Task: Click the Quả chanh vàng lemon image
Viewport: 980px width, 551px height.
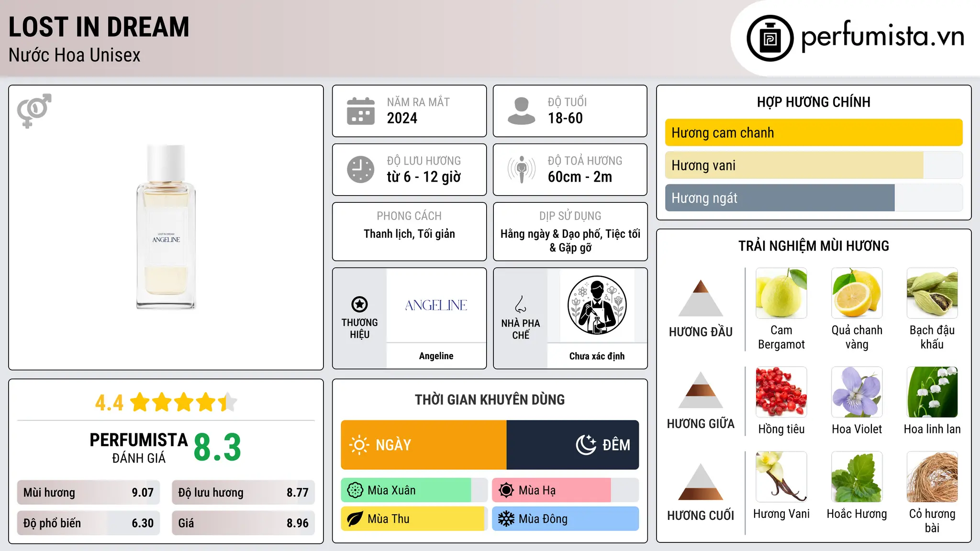Action: pyautogui.click(x=857, y=293)
